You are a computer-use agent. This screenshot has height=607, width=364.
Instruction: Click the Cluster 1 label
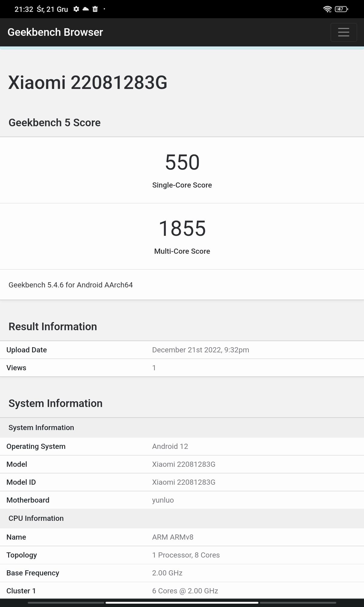click(x=21, y=591)
